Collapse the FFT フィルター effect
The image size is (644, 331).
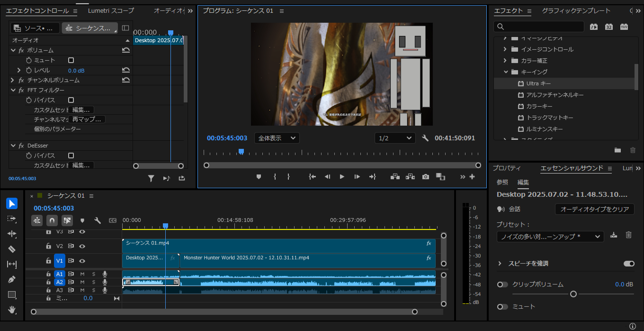point(13,90)
